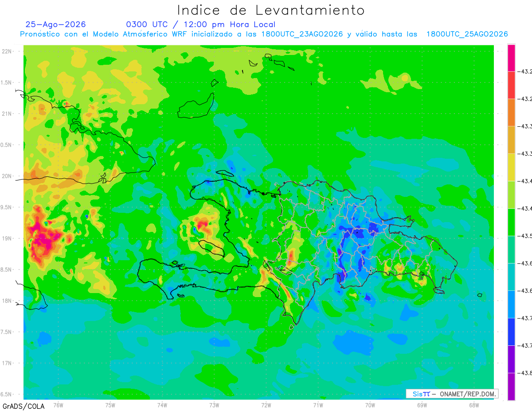The height and width of the screenshot is (411, 532).
Task: Select the '73W' longitude axis label
Action: [214, 405]
